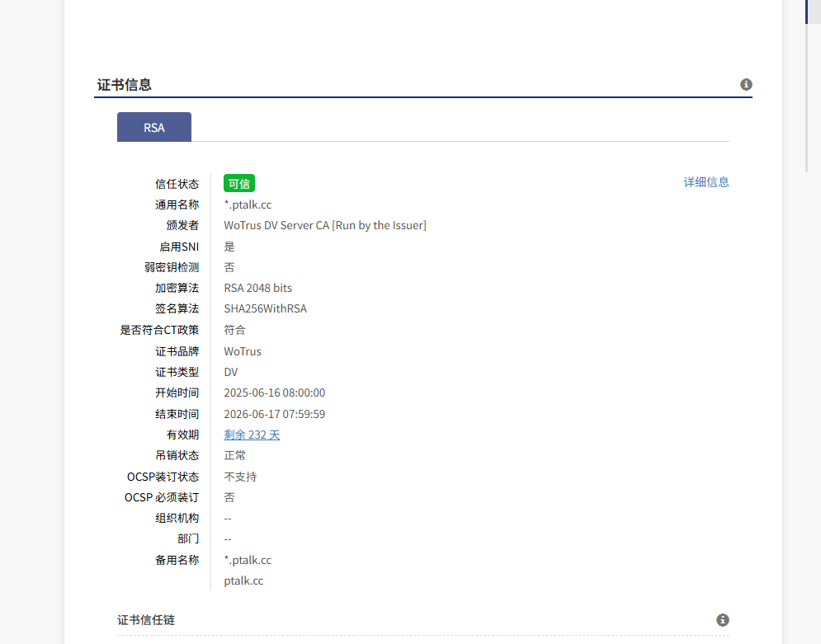Click the 弱密钥检测 label

tap(172, 267)
